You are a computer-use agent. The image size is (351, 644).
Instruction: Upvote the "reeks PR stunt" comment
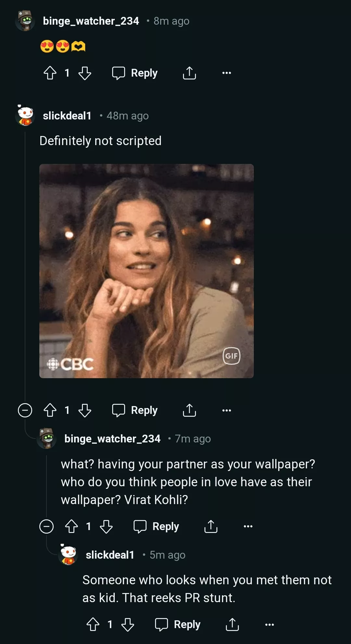tap(93, 625)
